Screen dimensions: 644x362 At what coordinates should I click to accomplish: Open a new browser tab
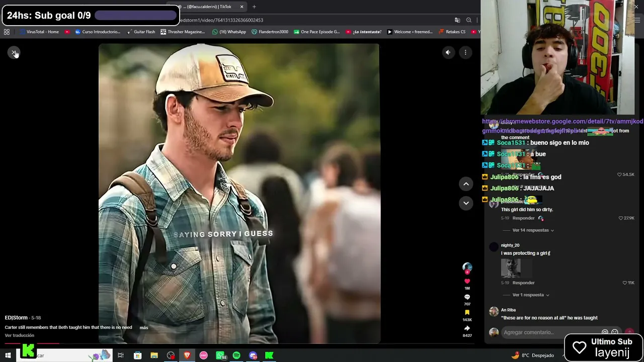pyautogui.click(x=254, y=7)
